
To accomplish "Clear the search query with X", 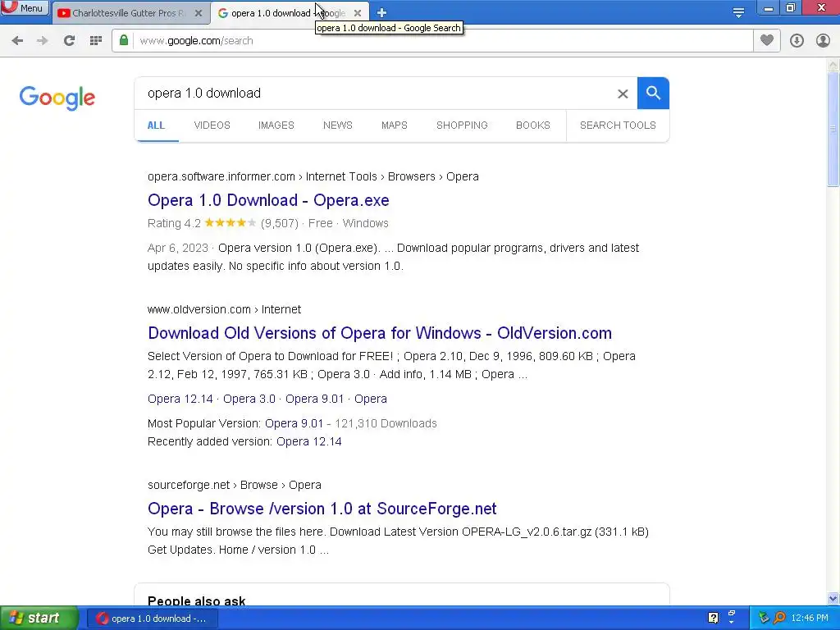I will tap(623, 94).
